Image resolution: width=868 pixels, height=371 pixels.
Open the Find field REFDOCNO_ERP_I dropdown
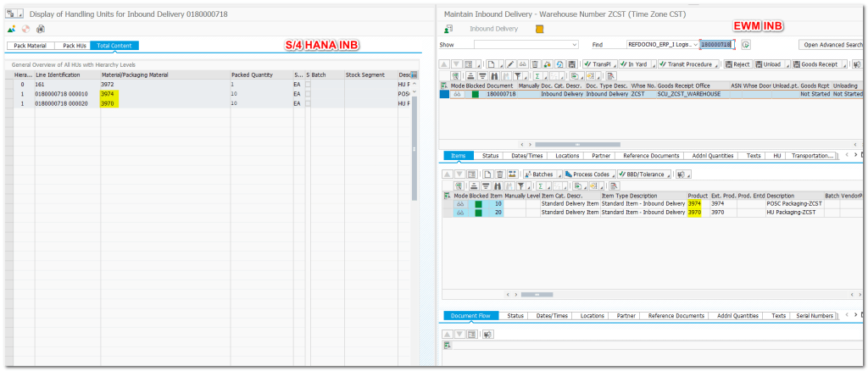click(696, 44)
